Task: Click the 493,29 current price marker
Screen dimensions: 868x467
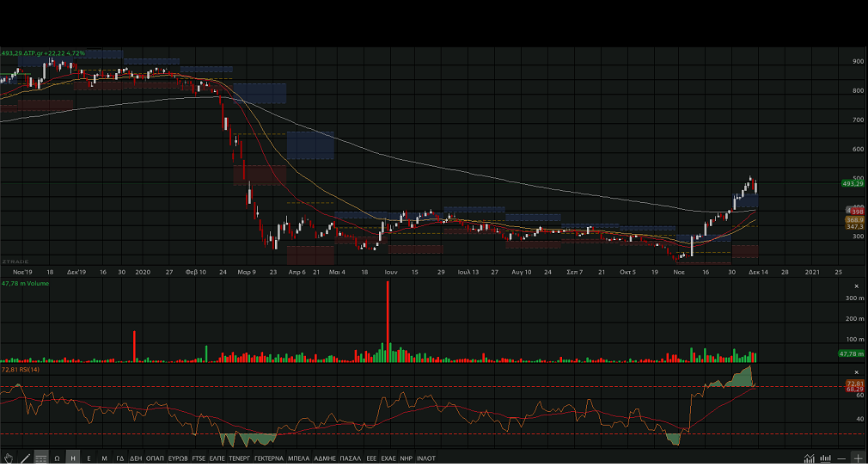Action: pyautogui.click(x=853, y=183)
